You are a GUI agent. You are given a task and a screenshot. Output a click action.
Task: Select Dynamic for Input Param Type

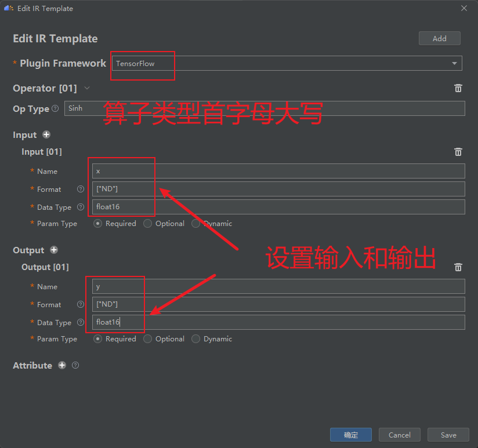(x=195, y=224)
